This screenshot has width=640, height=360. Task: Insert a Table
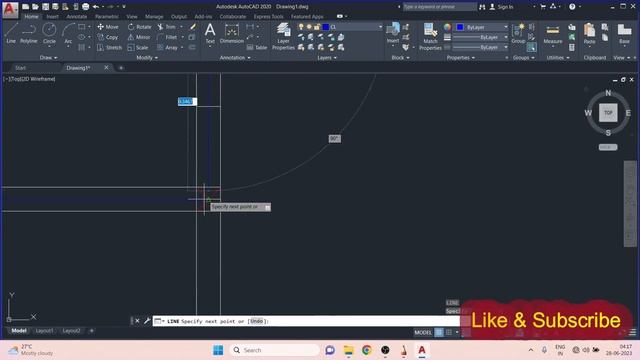point(257,48)
